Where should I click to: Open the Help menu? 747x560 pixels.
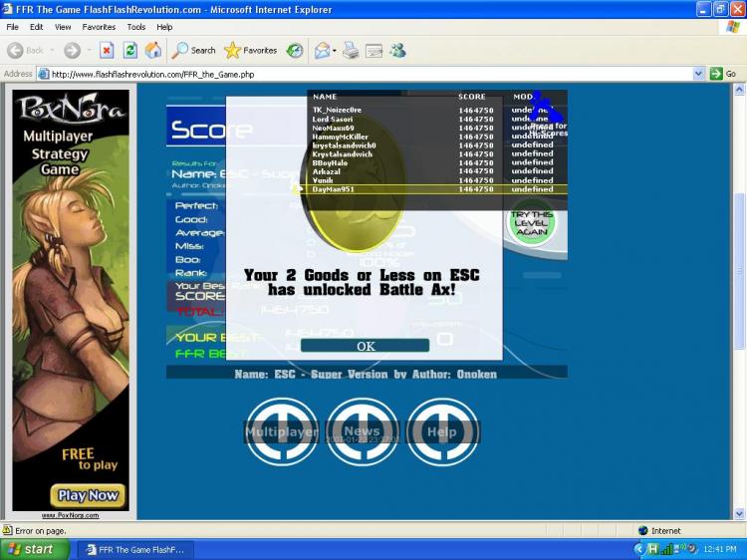[x=164, y=27]
